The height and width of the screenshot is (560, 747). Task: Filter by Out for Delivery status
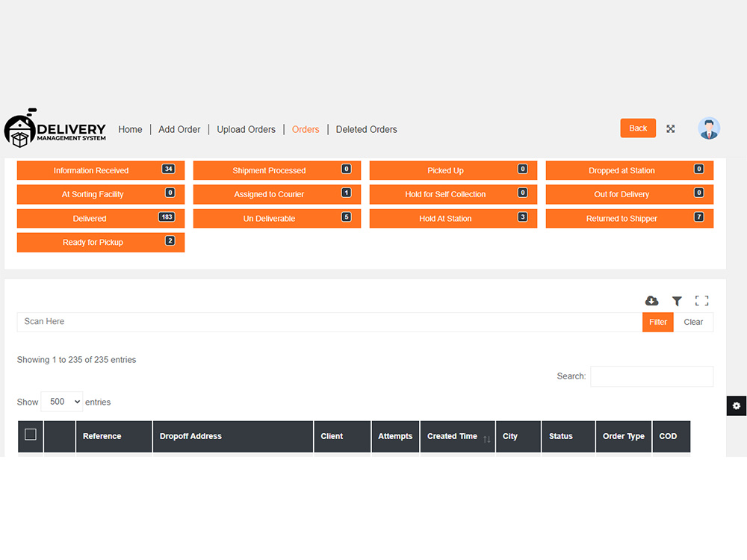click(x=629, y=194)
